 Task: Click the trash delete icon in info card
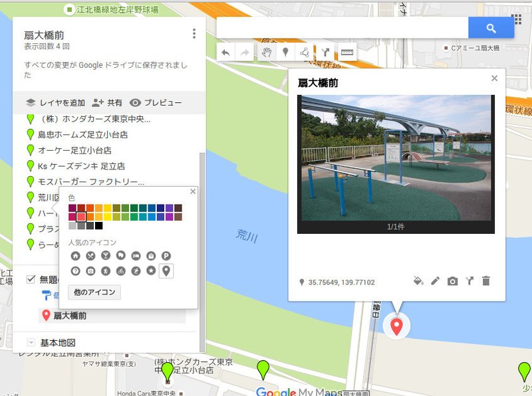(486, 281)
